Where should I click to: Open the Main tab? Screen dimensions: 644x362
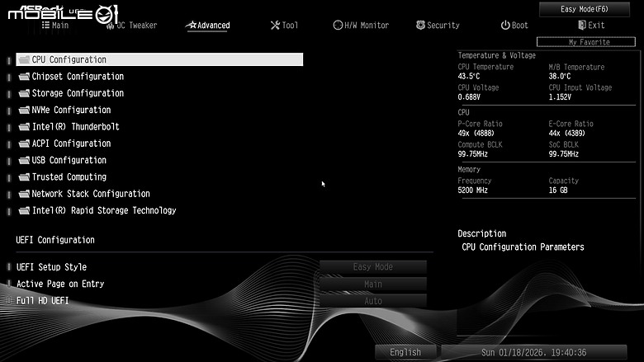[x=55, y=25]
